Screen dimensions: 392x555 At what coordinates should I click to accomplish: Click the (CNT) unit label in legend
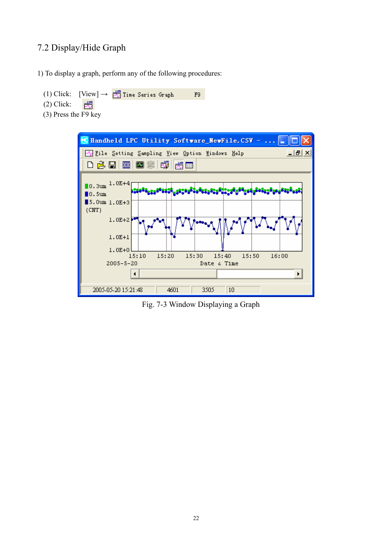[94, 210]
